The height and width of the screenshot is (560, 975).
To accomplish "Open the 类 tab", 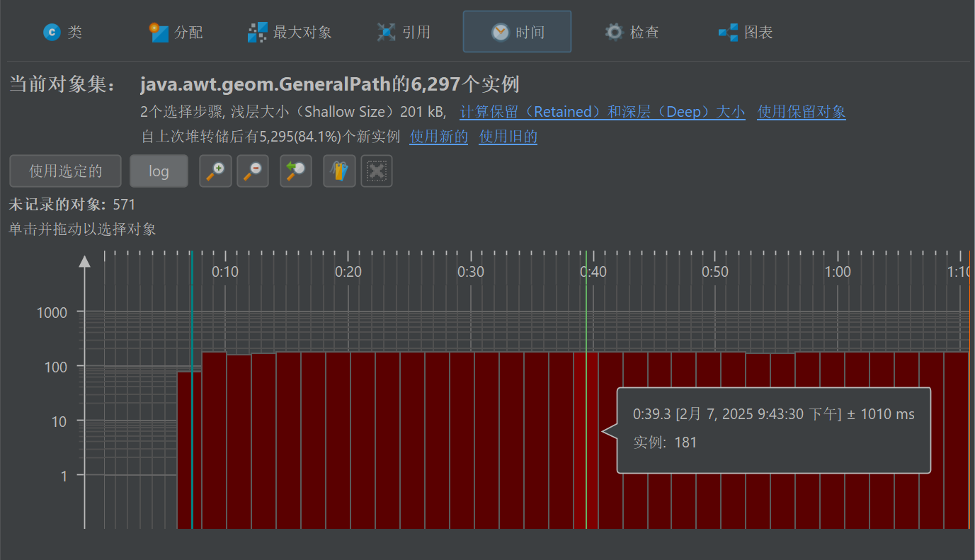I will 62,32.
